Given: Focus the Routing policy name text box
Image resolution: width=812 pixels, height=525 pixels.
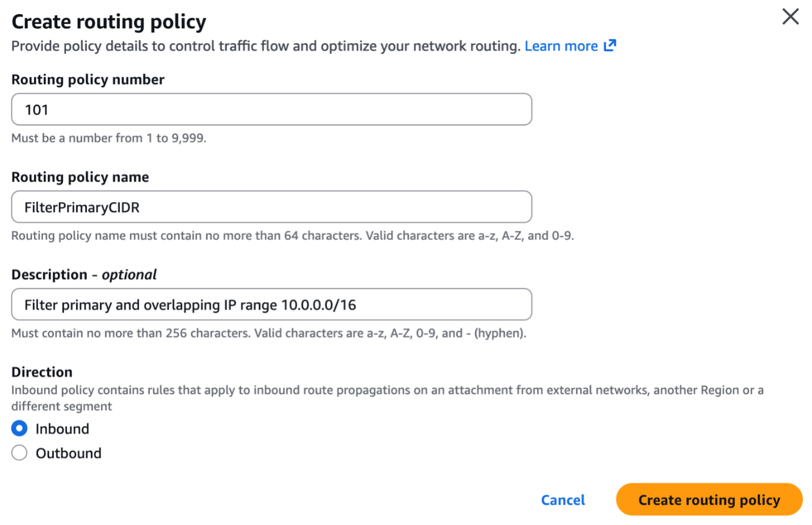Looking at the screenshot, I should pos(271,207).
